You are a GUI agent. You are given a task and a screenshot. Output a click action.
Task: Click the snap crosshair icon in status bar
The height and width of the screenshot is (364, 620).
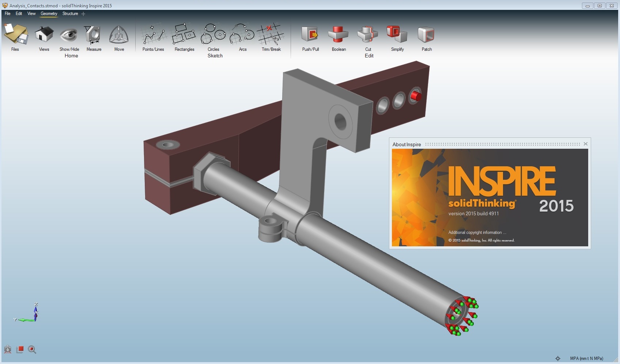pyautogui.click(x=558, y=359)
